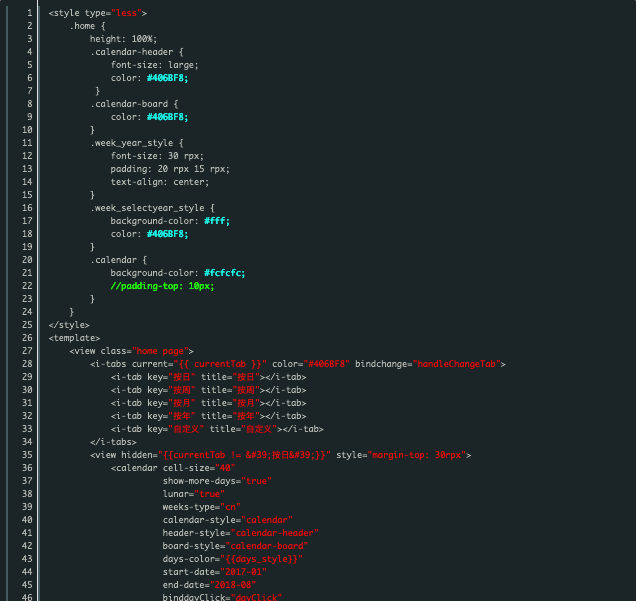Click board-style="calendar-board" attribute
The width and height of the screenshot is (636, 601).
tap(235, 545)
